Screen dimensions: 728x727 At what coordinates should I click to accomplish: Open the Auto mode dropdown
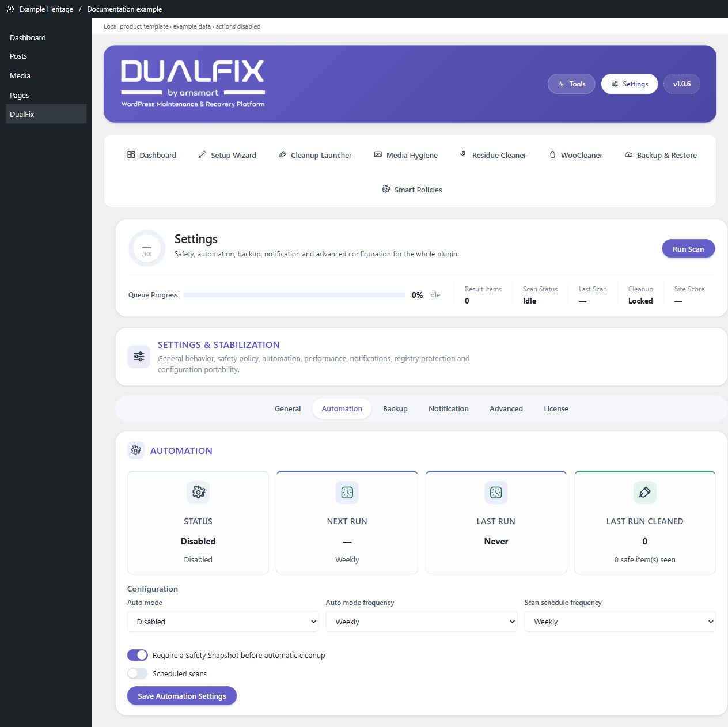pos(223,622)
